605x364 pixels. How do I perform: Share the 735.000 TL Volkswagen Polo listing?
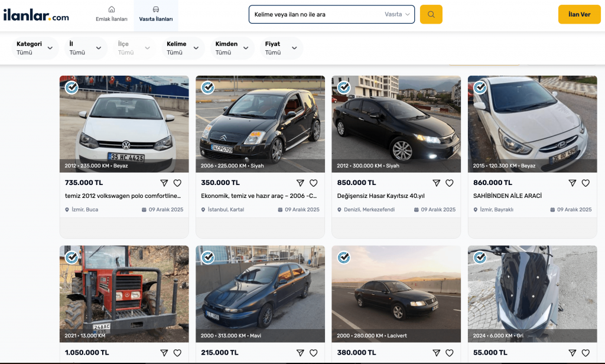point(164,183)
